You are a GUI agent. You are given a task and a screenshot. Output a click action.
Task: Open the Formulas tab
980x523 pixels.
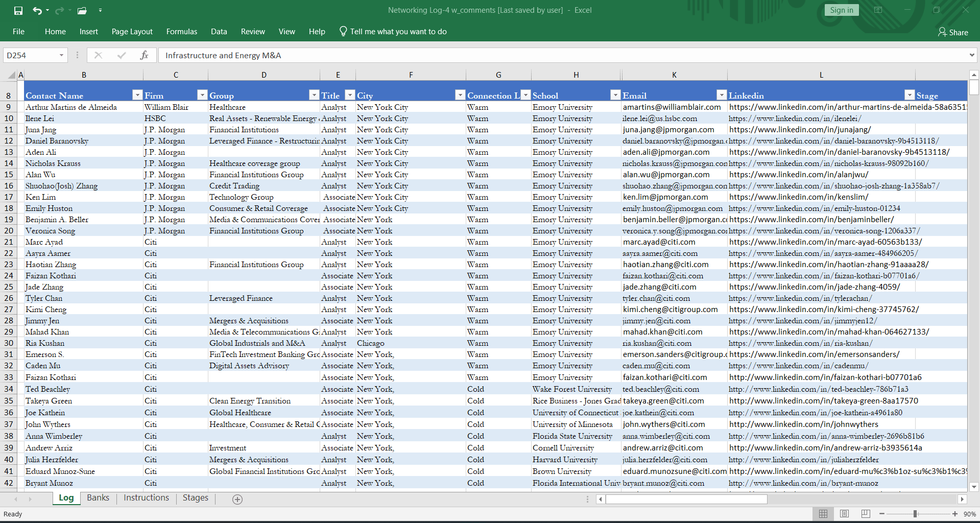click(x=182, y=32)
